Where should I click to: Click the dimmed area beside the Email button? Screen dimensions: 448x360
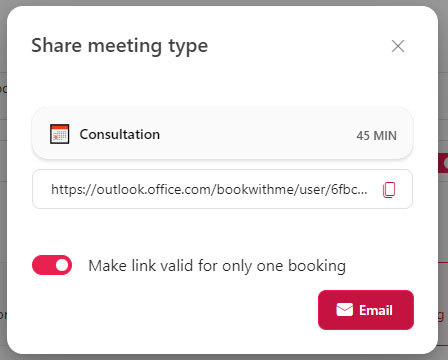443,310
